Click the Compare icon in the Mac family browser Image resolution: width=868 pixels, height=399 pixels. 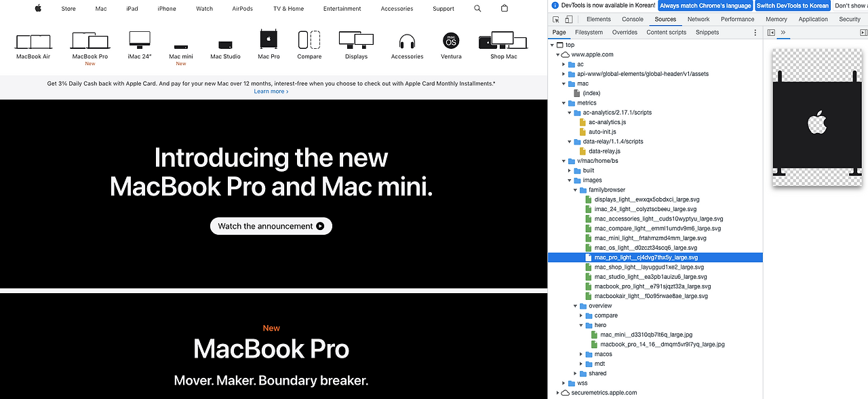coord(309,39)
